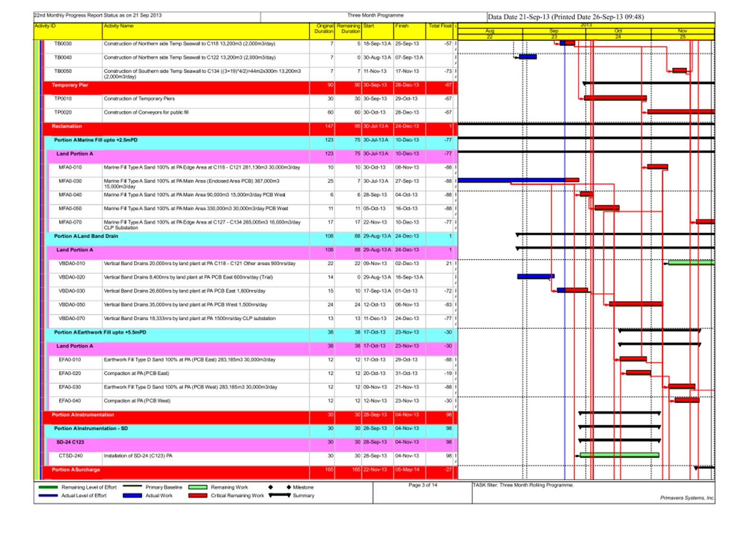Click the Activity ID column header
This screenshot has width=756, height=535.
[68, 31]
